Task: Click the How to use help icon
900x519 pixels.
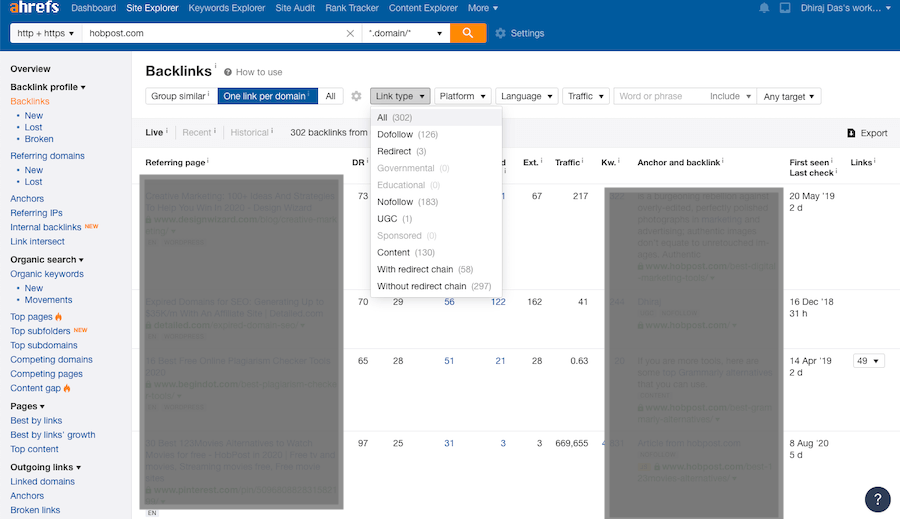Action: [x=228, y=72]
